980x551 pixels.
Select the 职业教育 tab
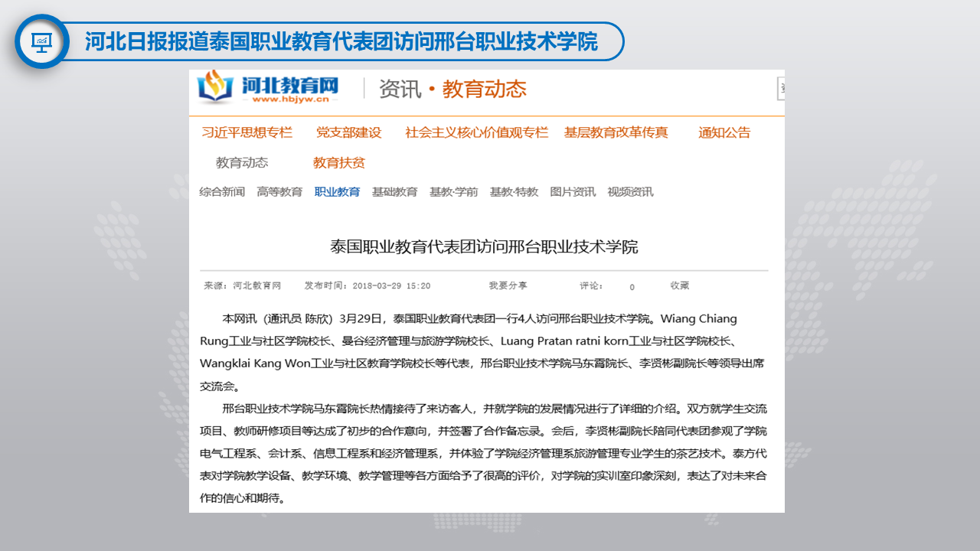[337, 192]
